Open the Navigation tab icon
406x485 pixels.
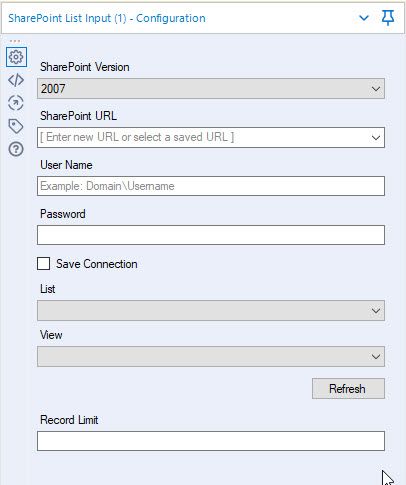pos(16,103)
